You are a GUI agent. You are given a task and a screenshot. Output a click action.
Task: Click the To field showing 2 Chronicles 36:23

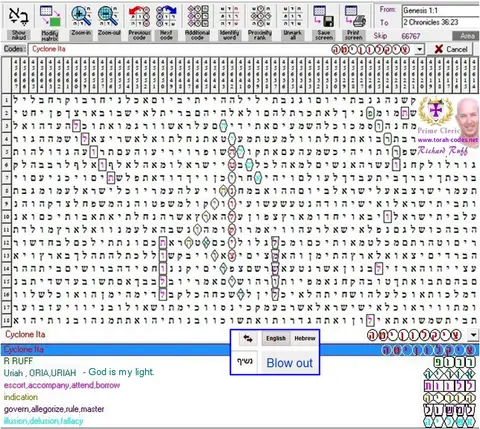tap(441, 22)
